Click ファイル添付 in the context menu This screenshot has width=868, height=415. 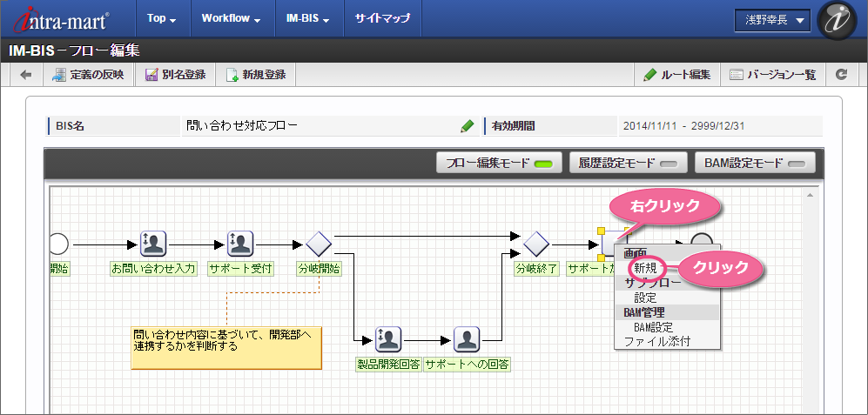tap(657, 341)
